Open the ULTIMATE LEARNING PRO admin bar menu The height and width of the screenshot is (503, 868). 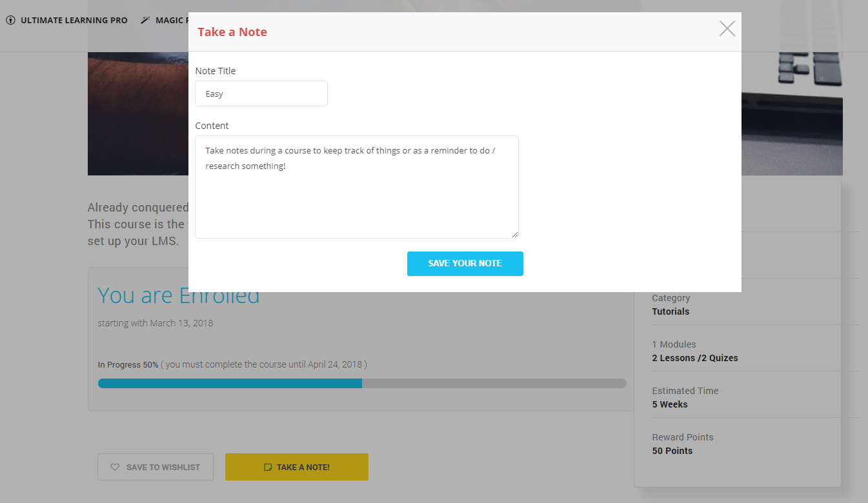(x=73, y=20)
